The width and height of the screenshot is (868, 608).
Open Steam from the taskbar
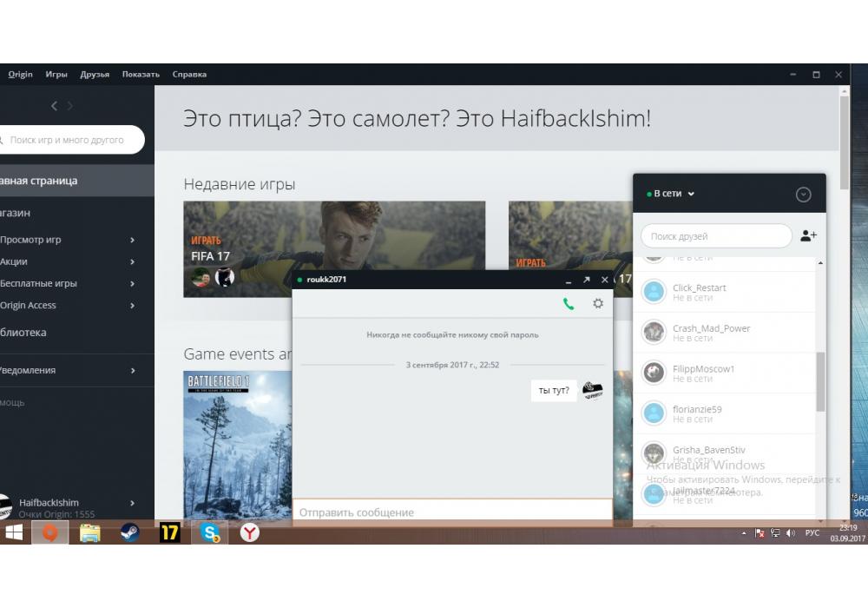pos(130,532)
